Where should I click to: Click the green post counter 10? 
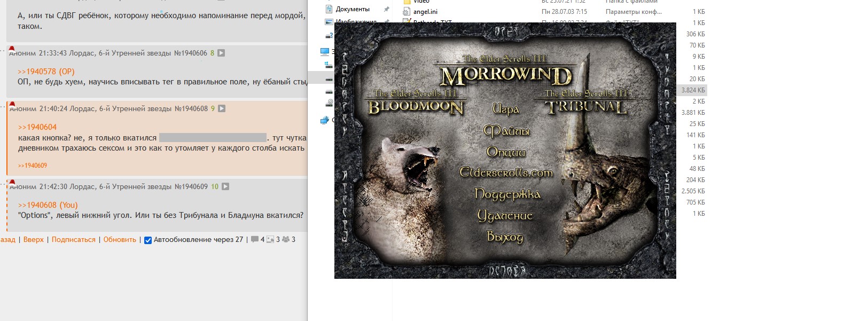tap(215, 187)
